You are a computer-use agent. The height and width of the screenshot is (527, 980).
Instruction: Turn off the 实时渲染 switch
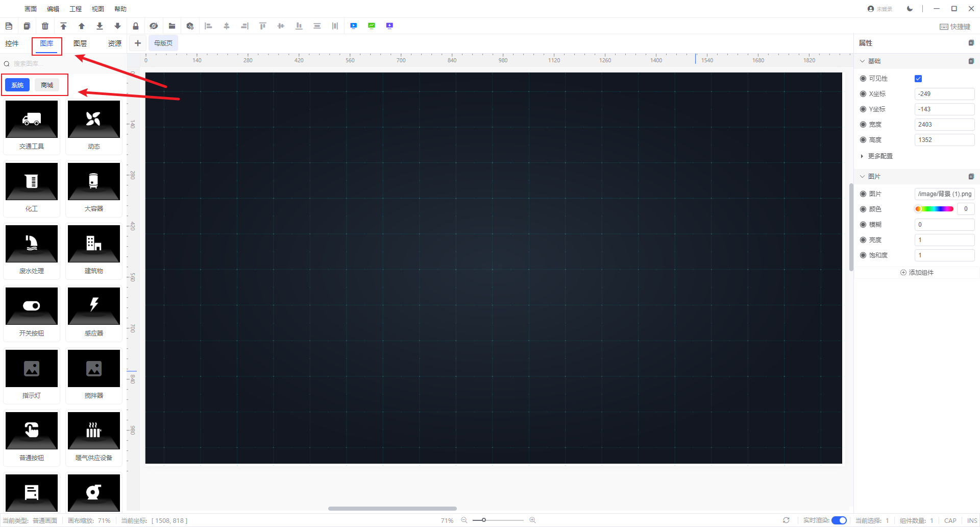(839, 520)
